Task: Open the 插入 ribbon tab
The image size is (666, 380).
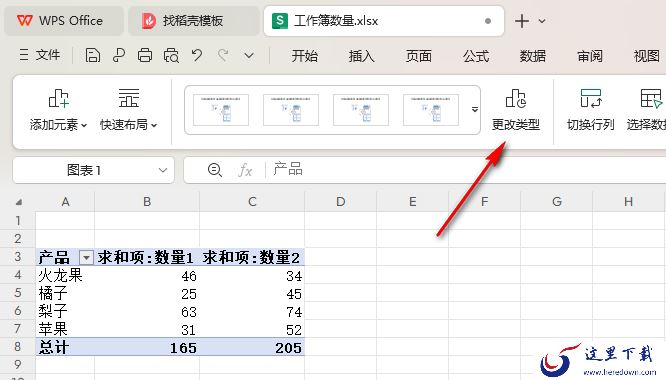Action: pos(361,56)
